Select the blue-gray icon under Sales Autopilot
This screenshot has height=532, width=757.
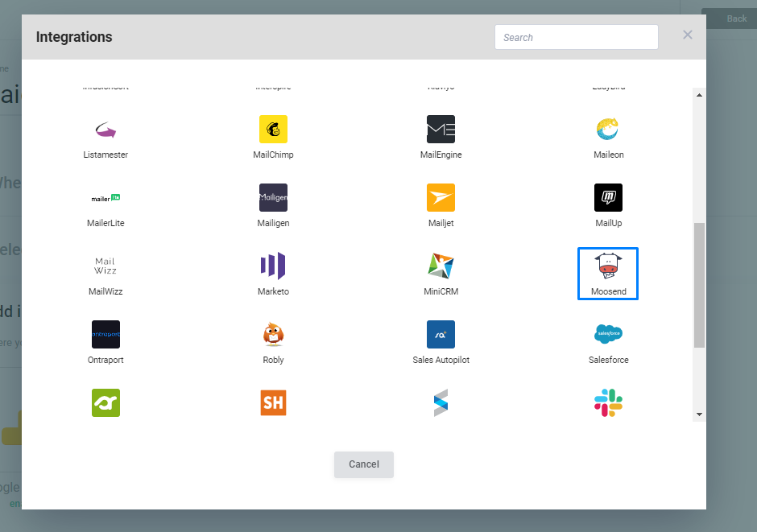click(x=441, y=403)
